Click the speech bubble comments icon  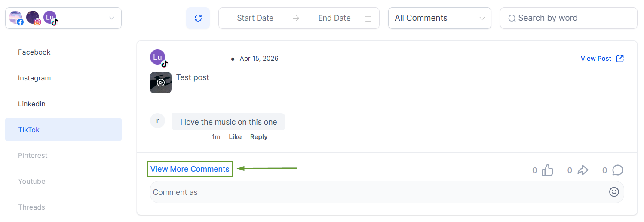[x=617, y=170]
